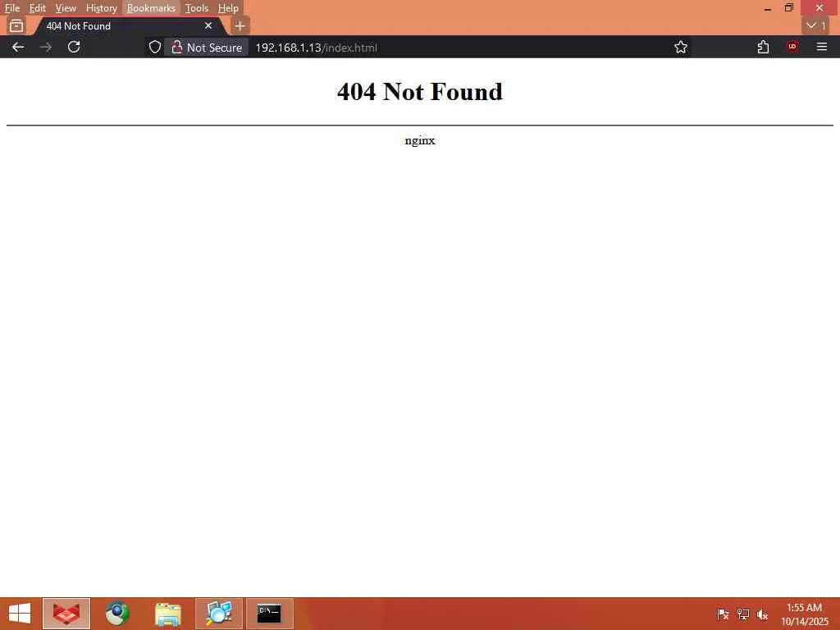Open the View menu
Image resolution: width=840 pixels, height=630 pixels.
[66, 8]
